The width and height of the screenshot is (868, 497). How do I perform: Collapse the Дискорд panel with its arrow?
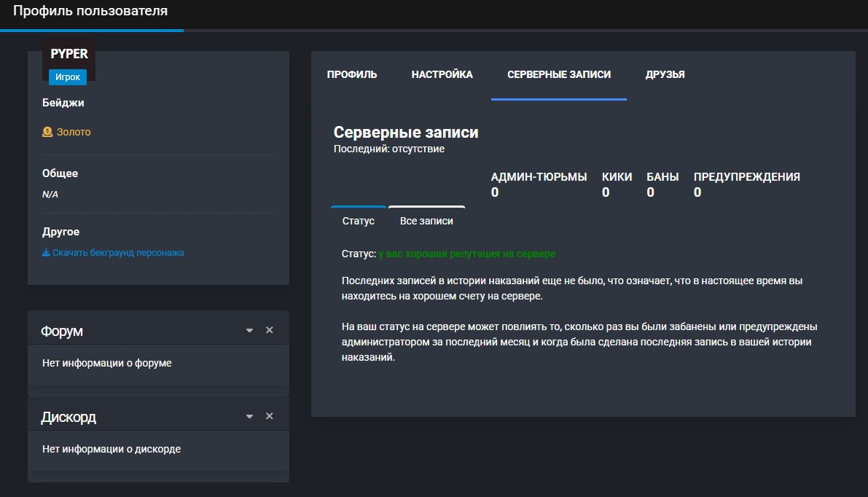250,416
